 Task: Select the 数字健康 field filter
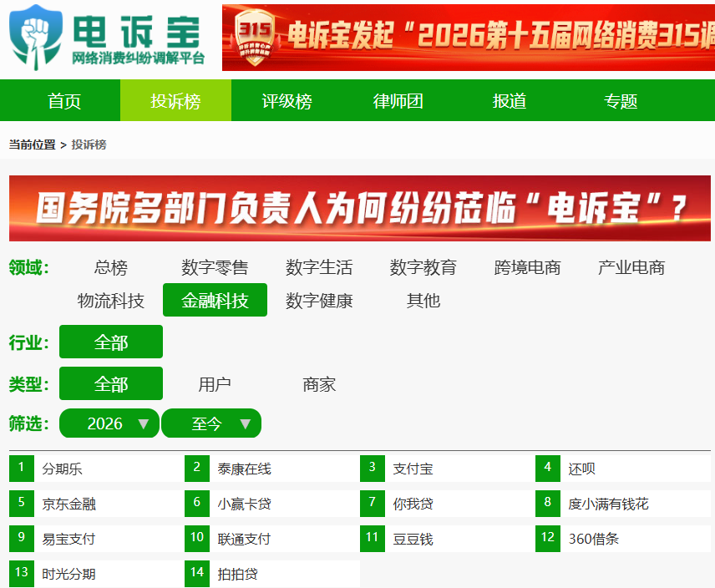pyautogui.click(x=319, y=301)
